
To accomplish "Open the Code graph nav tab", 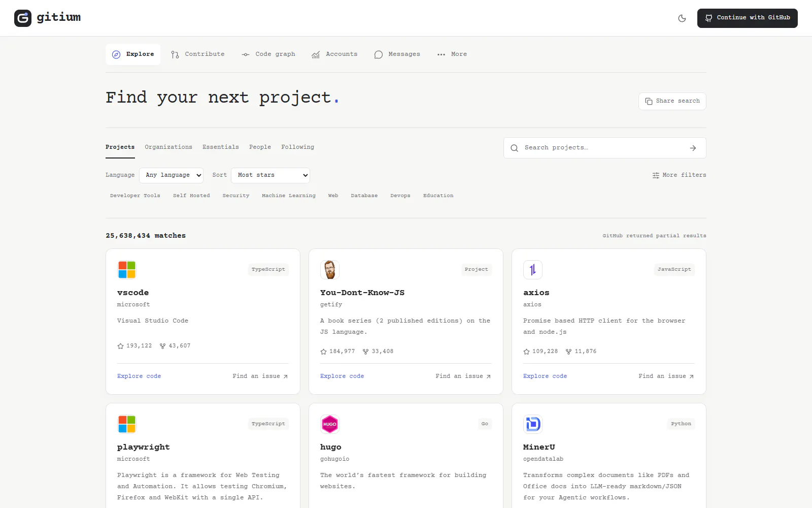I will point(268,54).
